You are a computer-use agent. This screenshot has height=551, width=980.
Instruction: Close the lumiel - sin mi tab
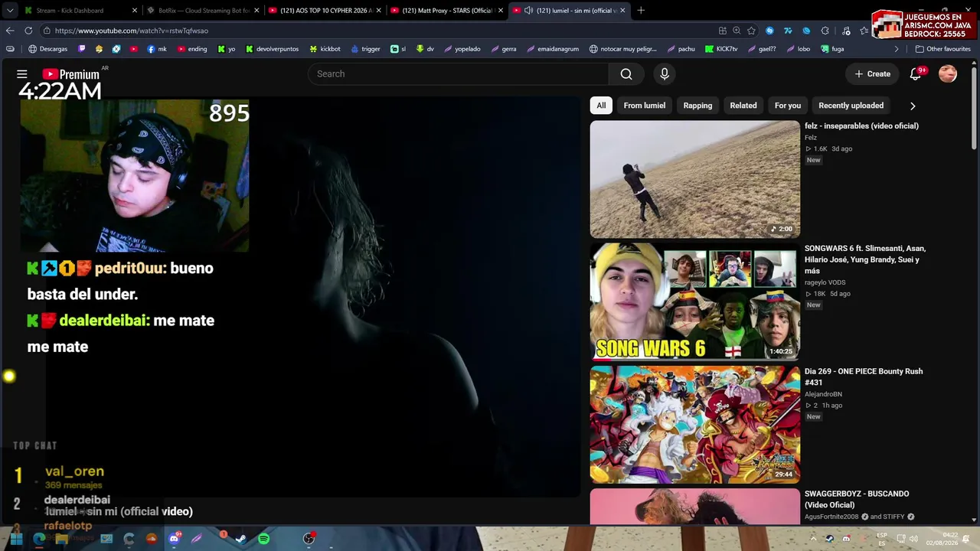click(622, 11)
